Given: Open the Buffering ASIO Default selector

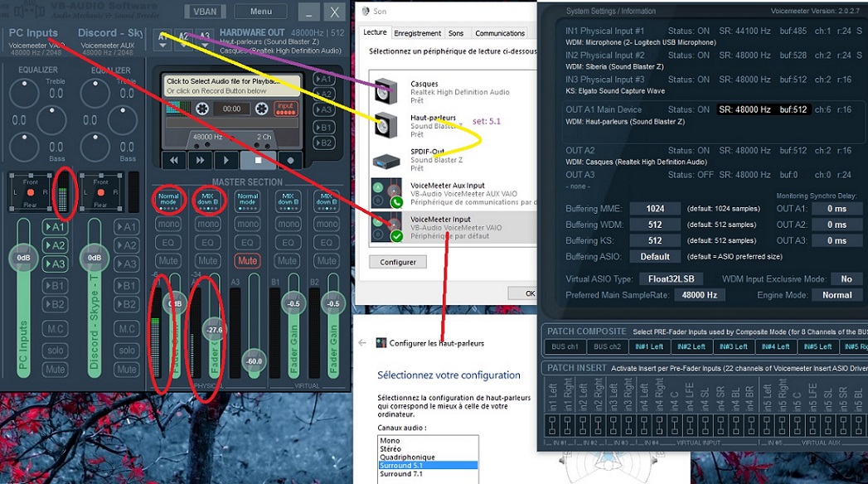Looking at the screenshot, I should 655,257.
